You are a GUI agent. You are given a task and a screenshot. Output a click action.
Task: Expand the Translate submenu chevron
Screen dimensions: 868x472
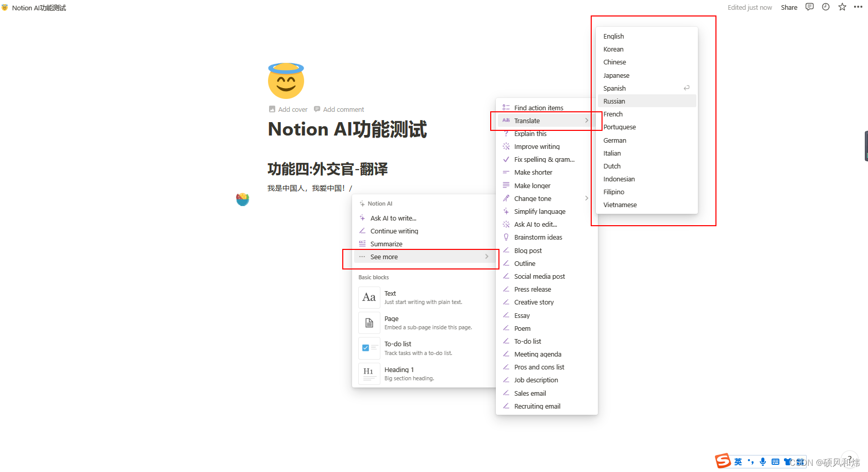pos(587,121)
